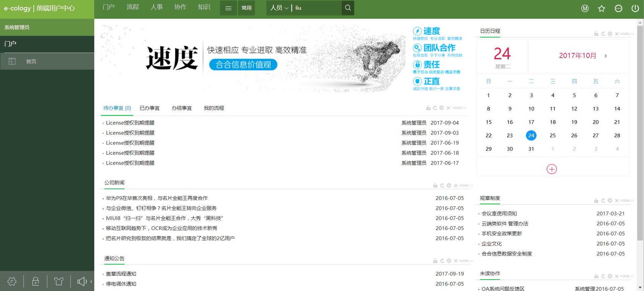The width and height of the screenshot is (644, 291).
Task: Click the power logout icon
Action: pyautogui.click(x=635, y=9)
